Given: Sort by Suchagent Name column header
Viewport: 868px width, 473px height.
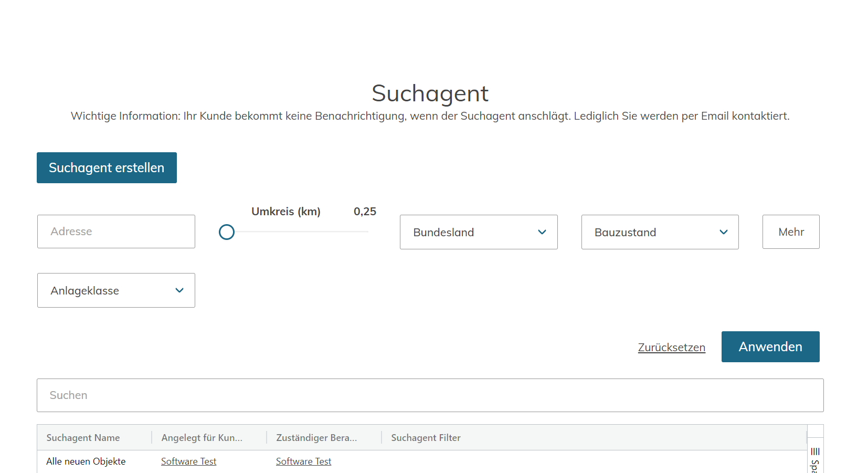Looking at the screenshot, I should (83, 438).
